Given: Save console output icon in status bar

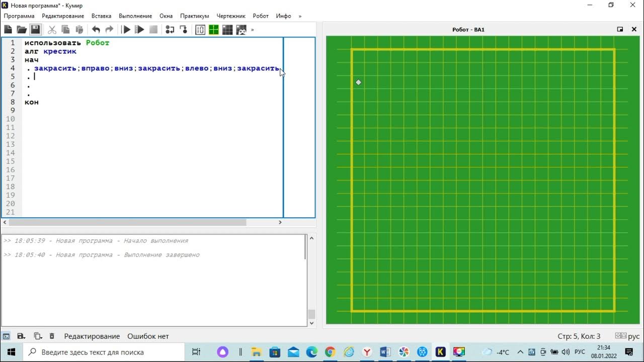Looking at the screenshot, I should (x=21, y=336).
